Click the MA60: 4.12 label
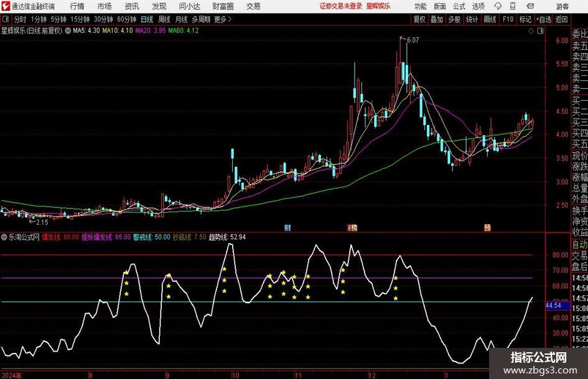 (184, 30)
